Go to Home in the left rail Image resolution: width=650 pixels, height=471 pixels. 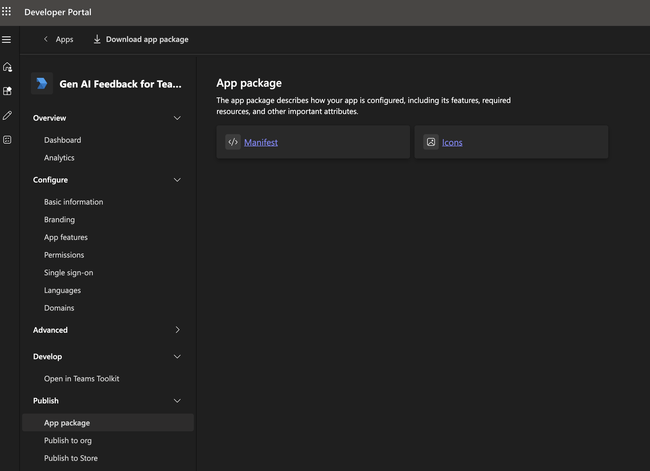coord(7,67)
